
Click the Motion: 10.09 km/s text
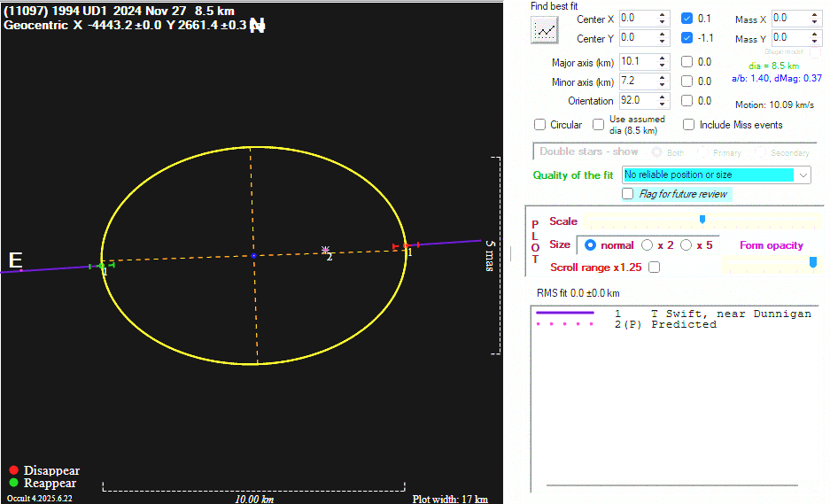pyautogui.click(x=774, y=105)
